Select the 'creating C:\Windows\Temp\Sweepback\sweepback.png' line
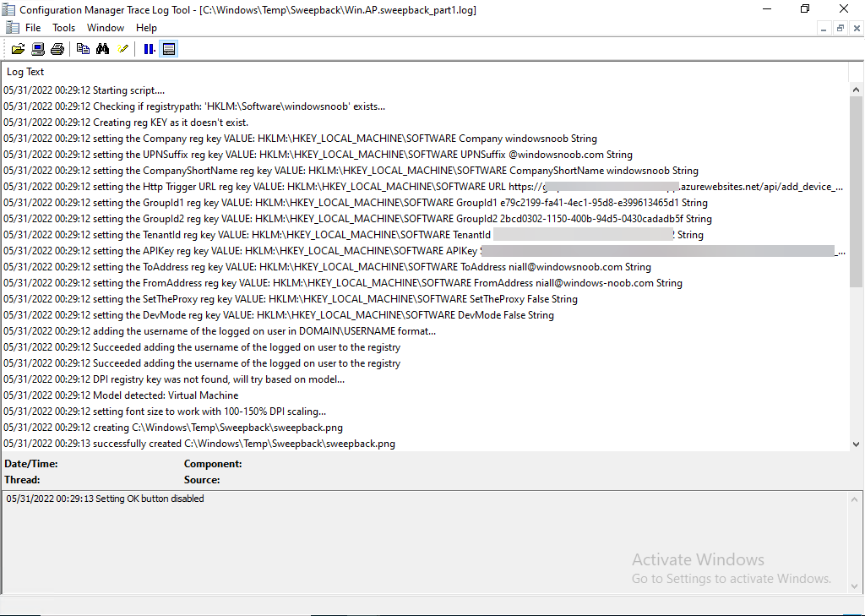This screenshot has height=616, width=865. pyautogui.click(x=425, y=428)
